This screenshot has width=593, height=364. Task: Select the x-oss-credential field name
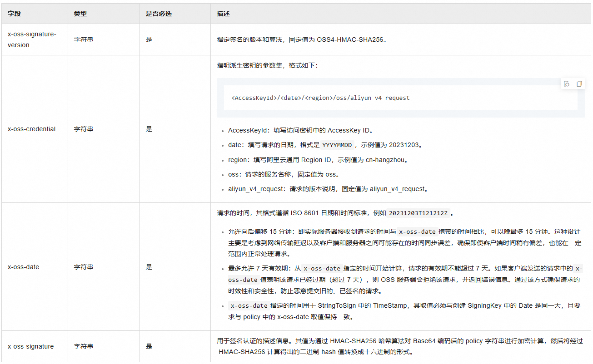tap(32, 129)
